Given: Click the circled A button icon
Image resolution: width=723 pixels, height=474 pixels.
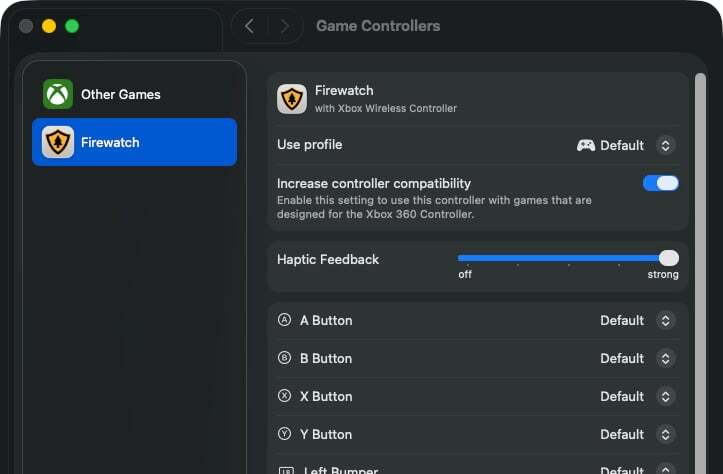Looking at the screenshot, I should click(x=284, y=320).
